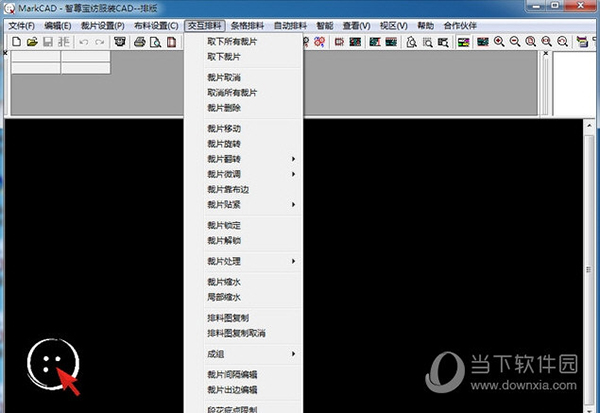
Task: Open the 合作伙伴 menu
Action: [460, 26]
